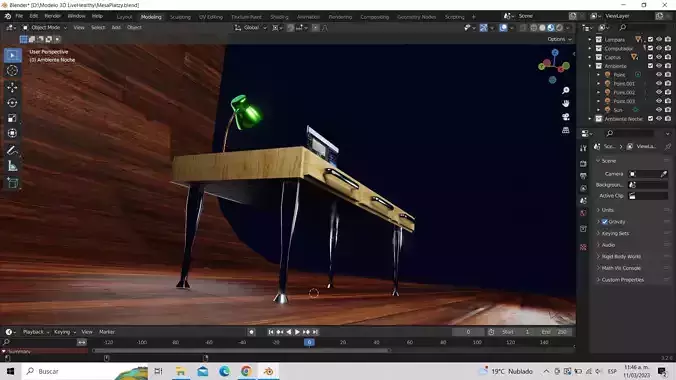Screen dimensions: 676x380
Task: Switch to rendered viewport shading
Action: click(x=559, y=28)
